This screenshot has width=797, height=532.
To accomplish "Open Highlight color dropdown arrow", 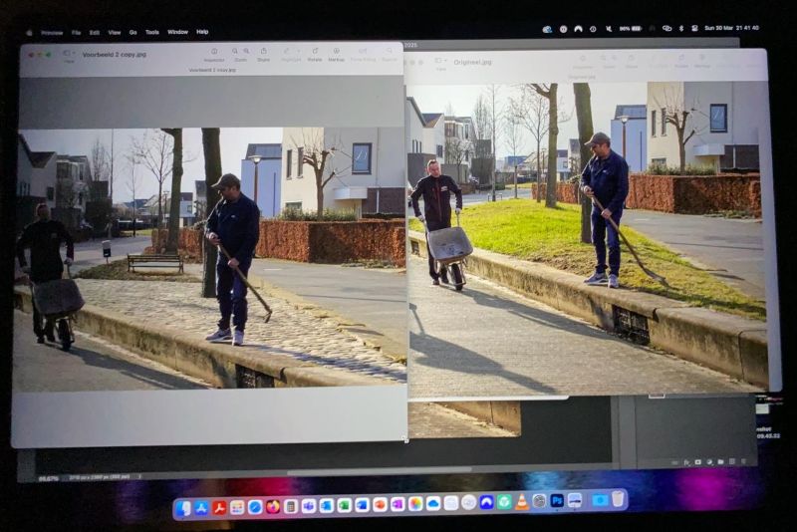I will tap(297, 52).
